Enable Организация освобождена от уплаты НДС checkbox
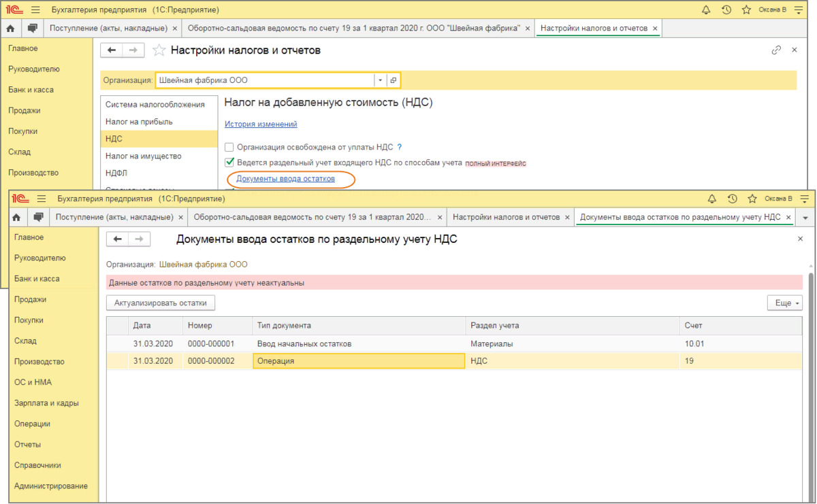Screen dimensions: 817x504 coord(229,147)
